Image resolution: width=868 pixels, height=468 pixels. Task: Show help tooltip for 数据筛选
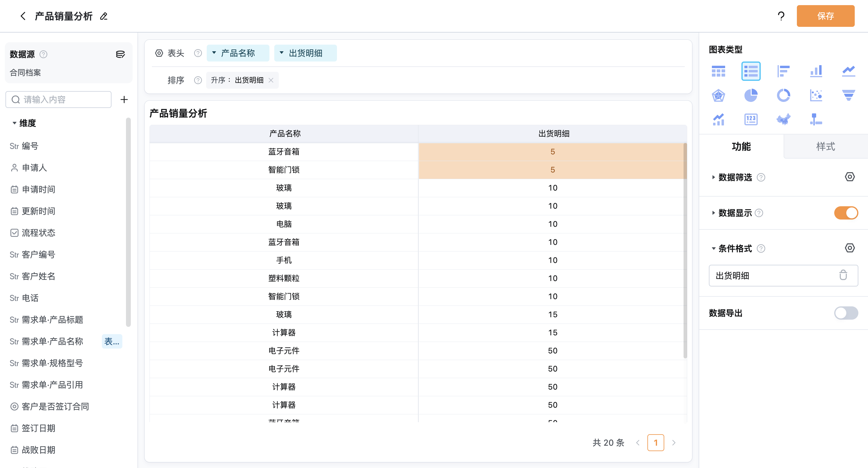(761, 177)
